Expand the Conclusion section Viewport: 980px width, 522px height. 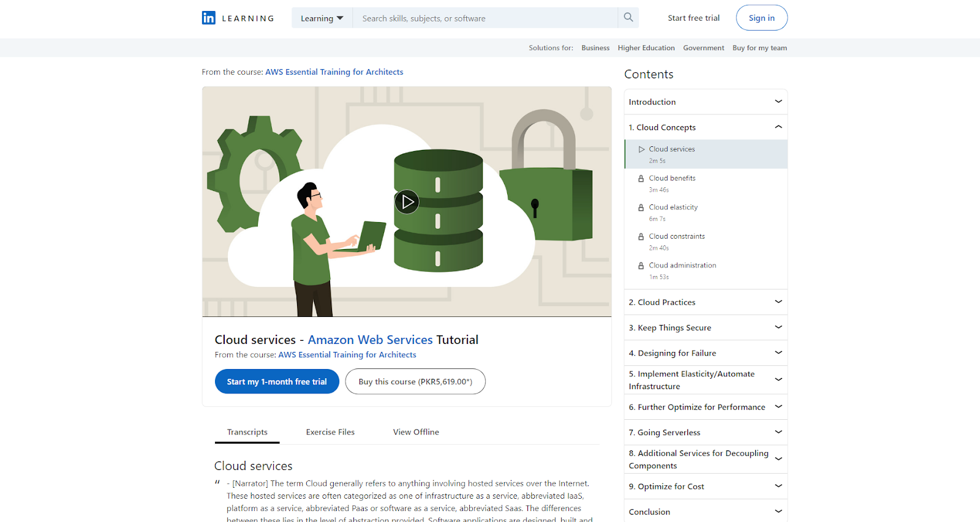click(x=706, y=512)
